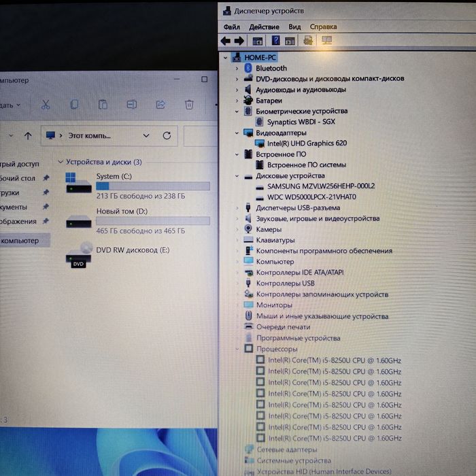Select the Очереди печати printer icon
This screenshot has height=476, width=476.
click(249, 326)
